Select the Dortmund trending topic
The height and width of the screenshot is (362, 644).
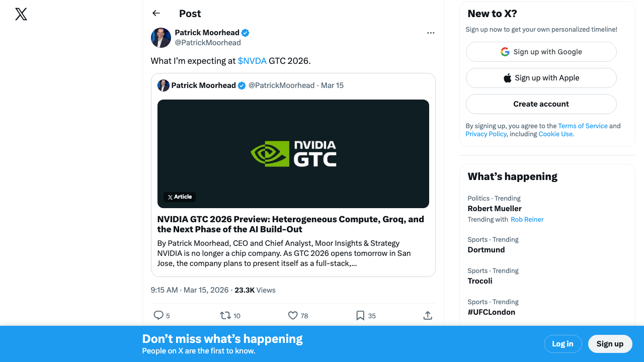coord(486,250)
